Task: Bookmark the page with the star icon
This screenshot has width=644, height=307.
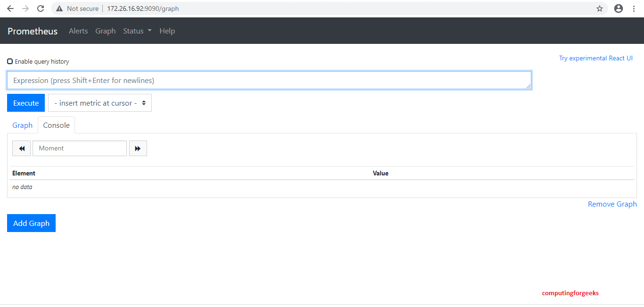Action: point(599,8)
